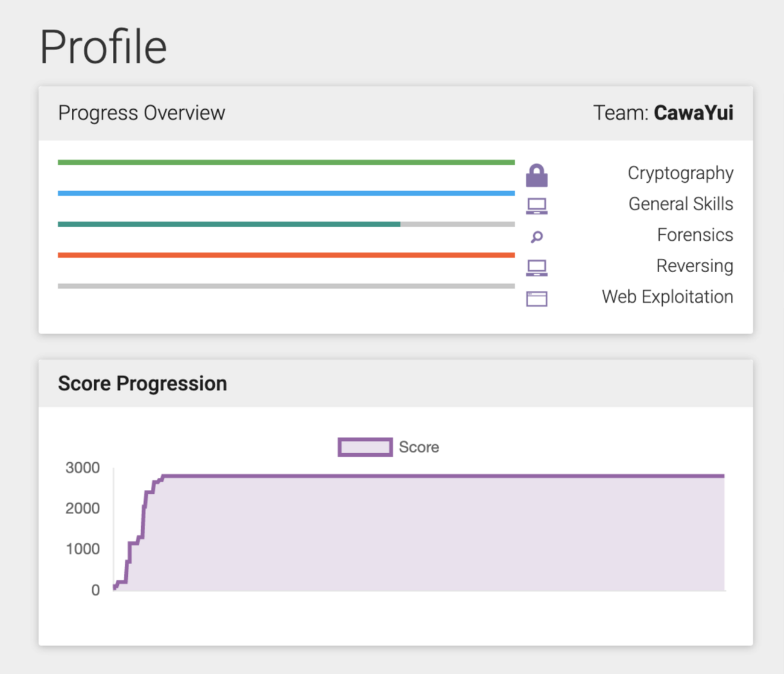Screen dimensions: 784x674
Task: Click the Score legend text label
Action: [x=419, y=447]
